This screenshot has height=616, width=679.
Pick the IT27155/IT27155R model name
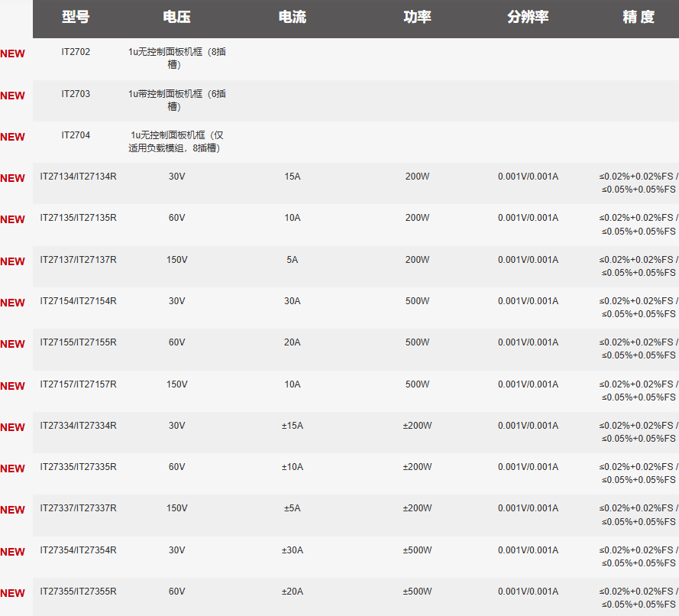click(x=79, y=342)
